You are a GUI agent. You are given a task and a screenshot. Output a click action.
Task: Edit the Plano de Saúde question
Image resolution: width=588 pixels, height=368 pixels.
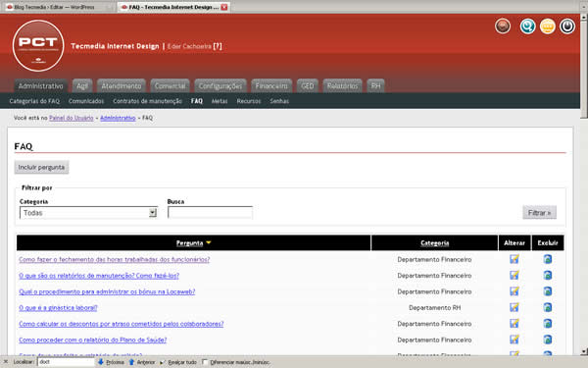514,340
